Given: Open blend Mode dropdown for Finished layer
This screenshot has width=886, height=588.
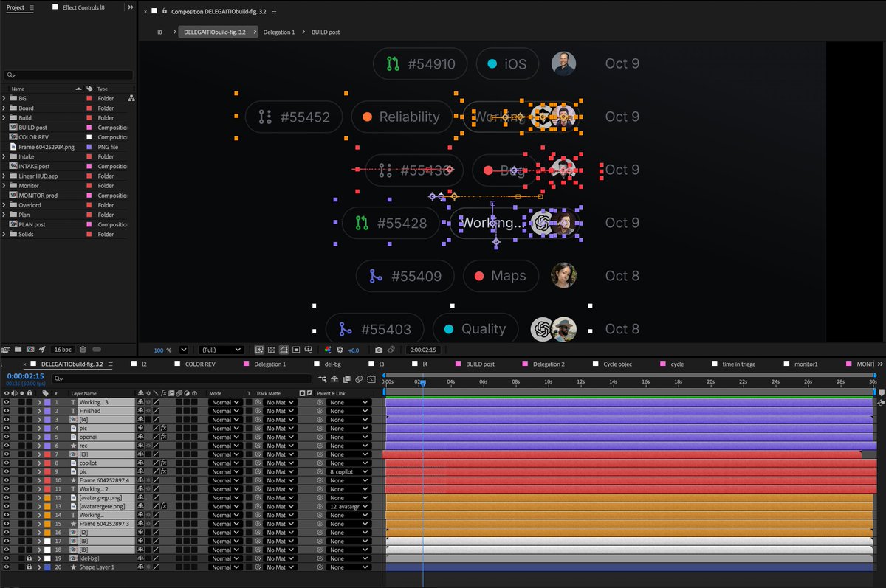Looking at the screenshot, I should coord(224,411).
